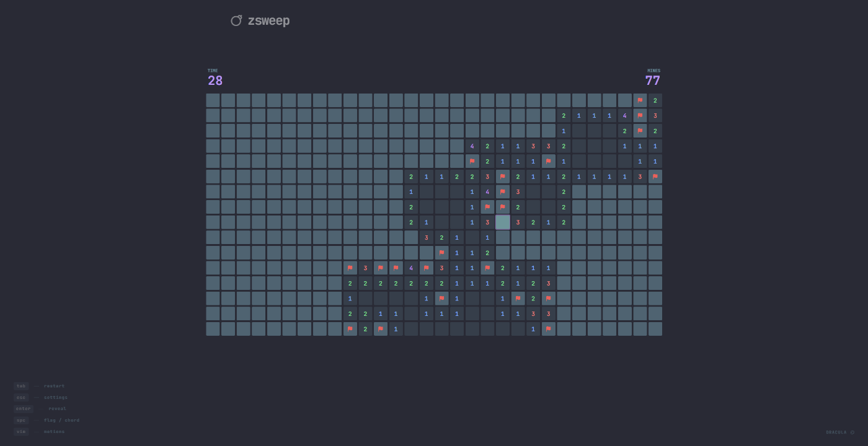Select the leftmost flag in the bottom row
868x446 pixels.
(x=350, y=329)
